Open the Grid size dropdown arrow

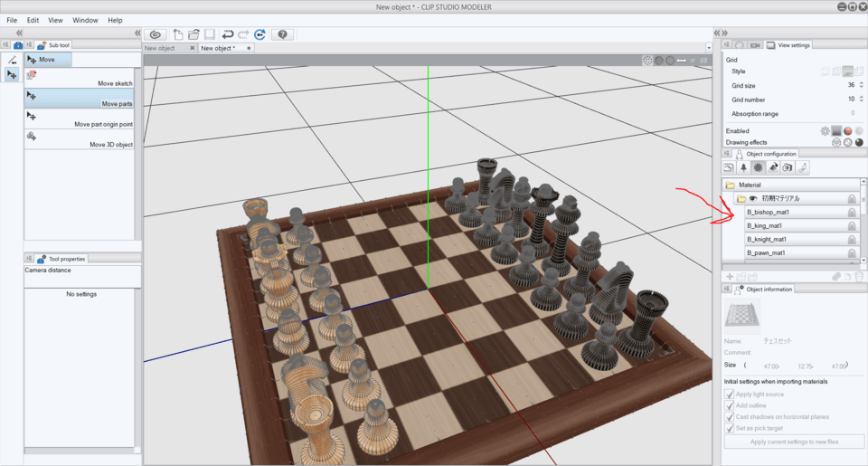[x=862, y=85]
